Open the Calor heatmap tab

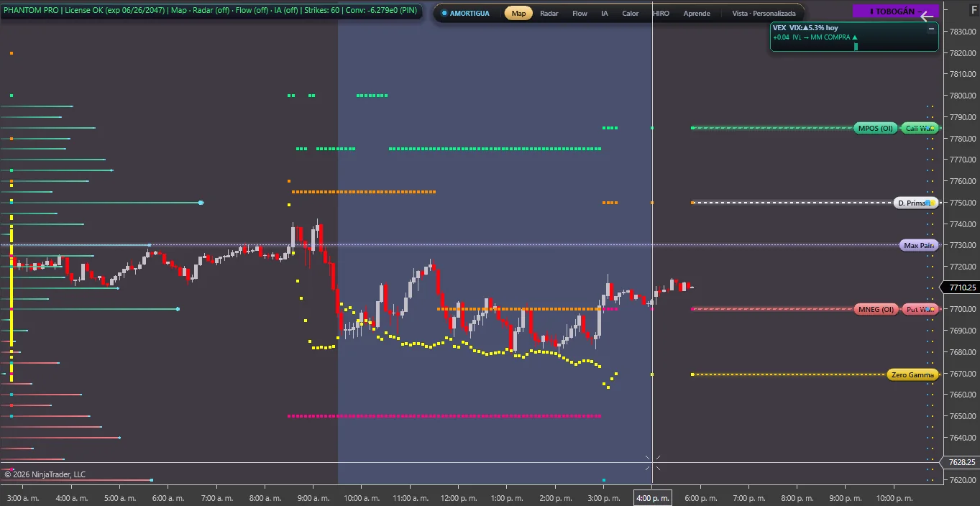(630, 13)
